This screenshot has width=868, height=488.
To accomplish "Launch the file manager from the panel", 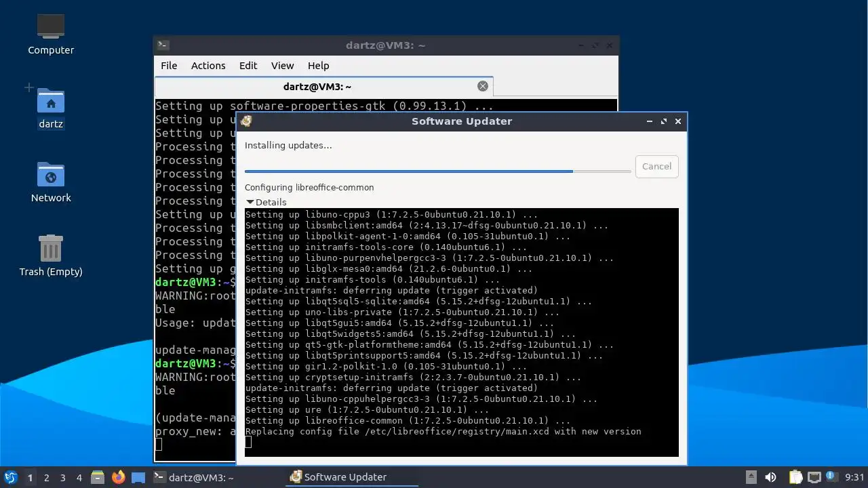I will (98, 477).
